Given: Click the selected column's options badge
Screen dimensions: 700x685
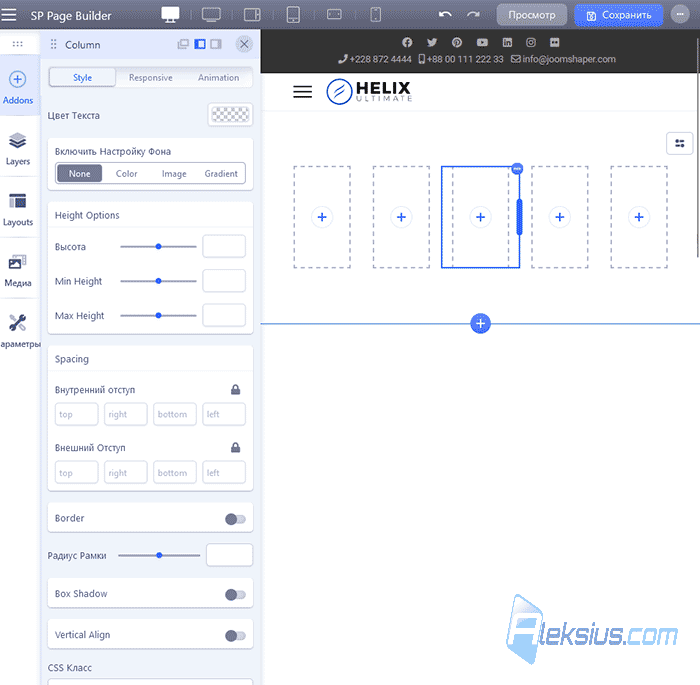Looking at the screenshot, I should [x=517, y=169].
